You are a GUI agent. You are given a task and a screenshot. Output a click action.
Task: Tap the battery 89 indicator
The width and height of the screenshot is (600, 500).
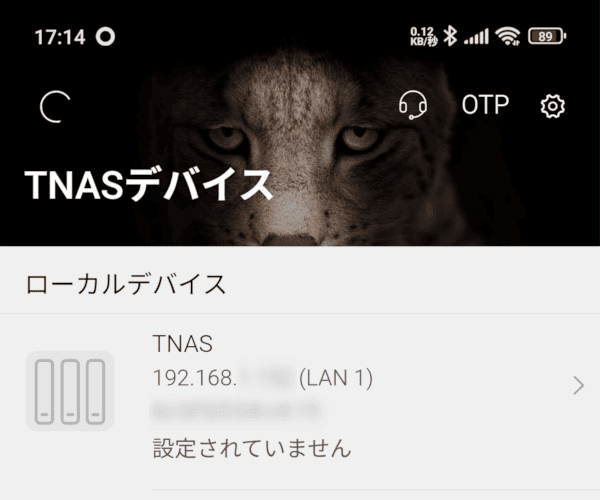pos(547,36)
